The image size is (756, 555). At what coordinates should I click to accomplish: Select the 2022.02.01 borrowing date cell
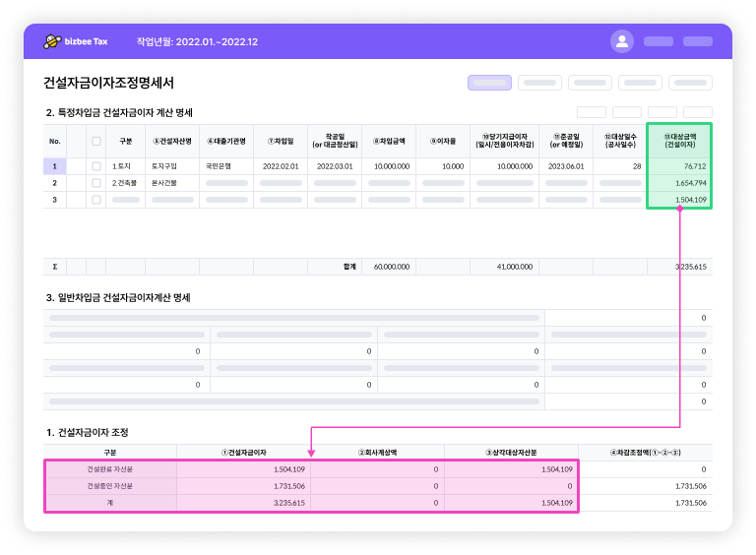tap(281, 166)
